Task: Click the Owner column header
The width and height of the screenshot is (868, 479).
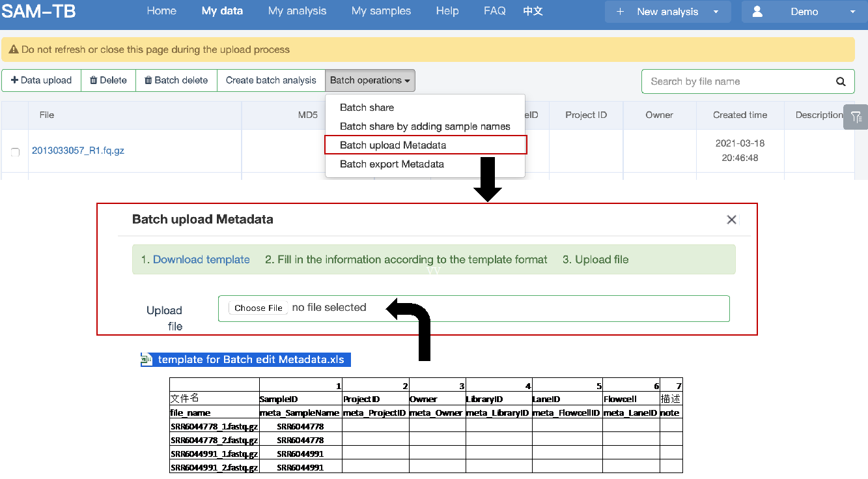Action: pyautogui.click(x=659, y=115)
